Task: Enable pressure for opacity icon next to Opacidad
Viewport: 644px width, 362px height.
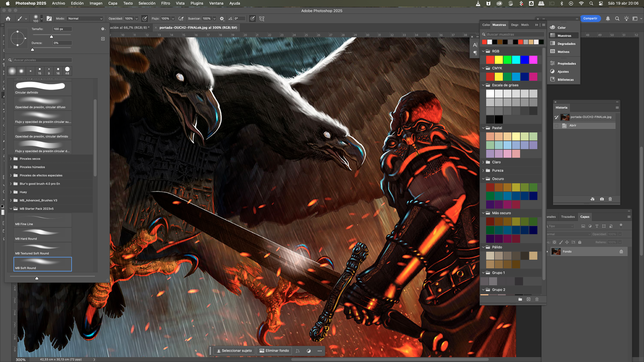Action: [144, 19]
